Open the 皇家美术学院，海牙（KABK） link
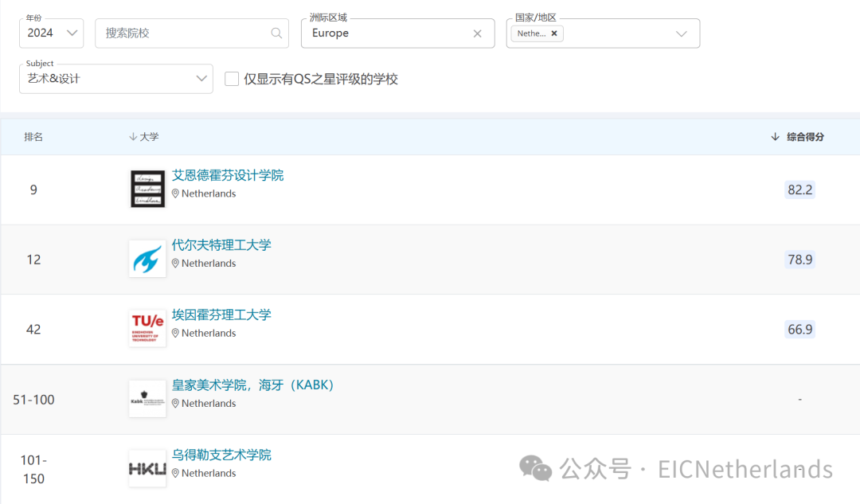The width and height of the screenshot is (860, 504). 253,385
